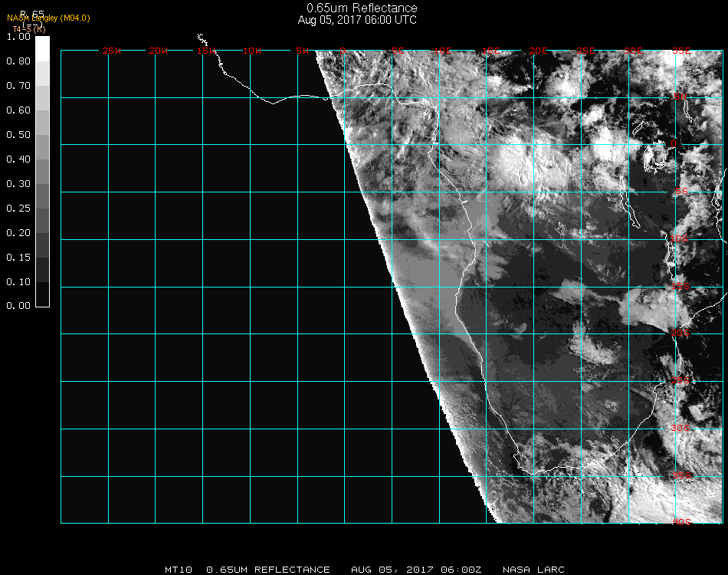Click the NASA LARC footer text
This screenshot has height=575, width=728.
533,570
